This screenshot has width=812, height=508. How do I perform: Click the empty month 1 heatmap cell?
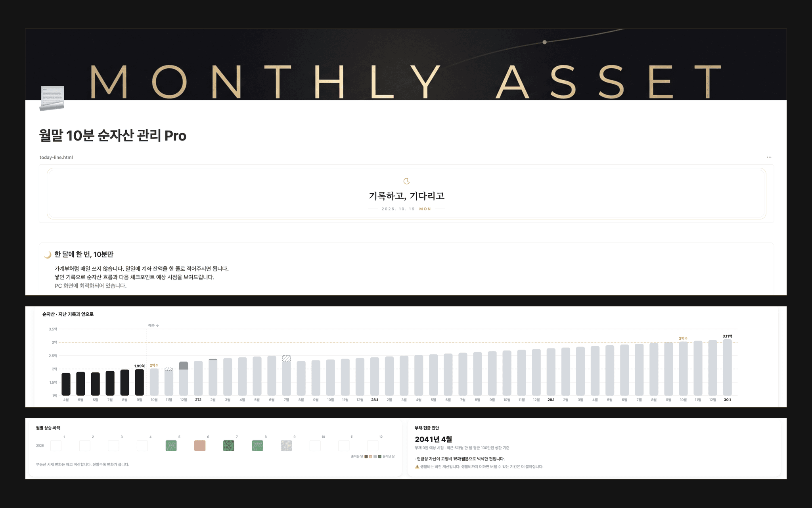(x=56, y=446)
